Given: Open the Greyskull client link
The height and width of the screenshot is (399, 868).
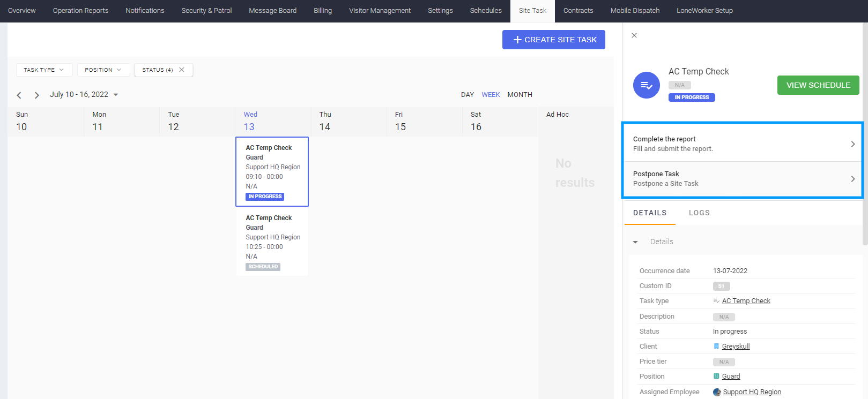Looking at the screenshot, I should pyautogui.click(x=736, y=347).
